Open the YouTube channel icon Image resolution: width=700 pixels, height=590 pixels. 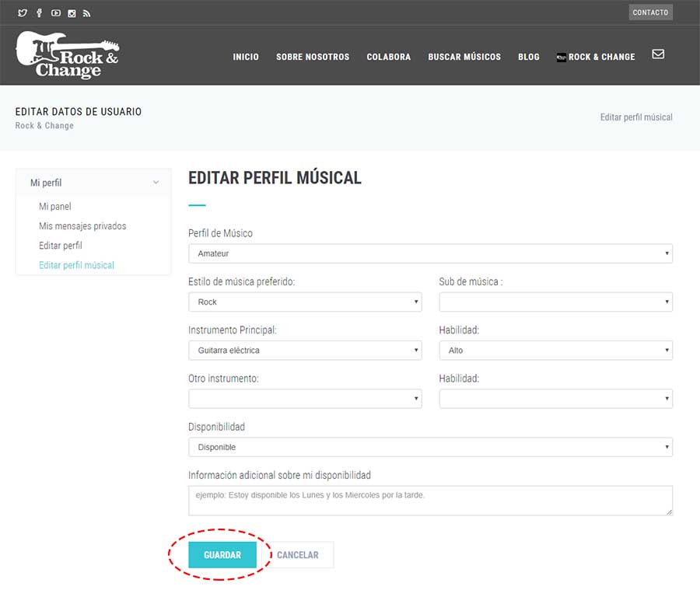click(55, 13)
